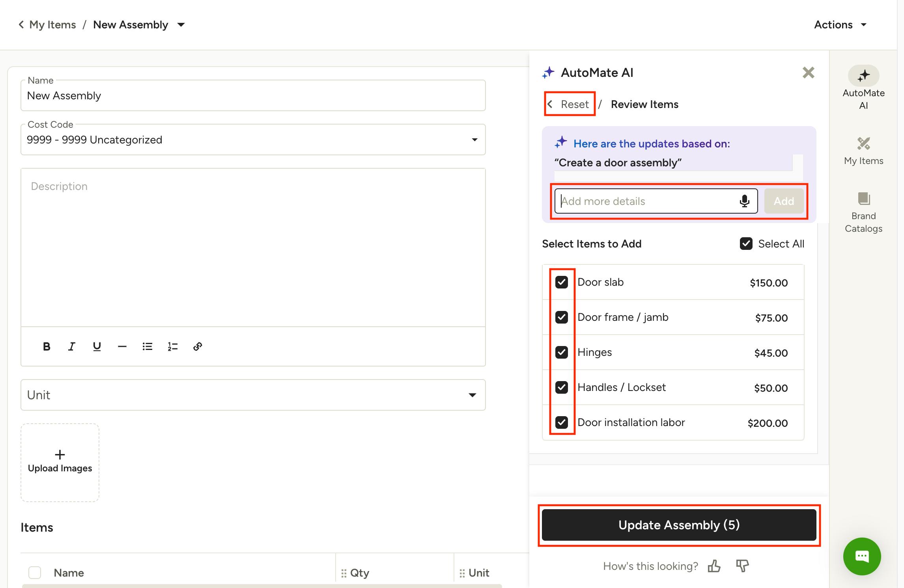Open the green chat support bubble
The width and height of the screenshot is (904, 588).
[x=862, y=556]
